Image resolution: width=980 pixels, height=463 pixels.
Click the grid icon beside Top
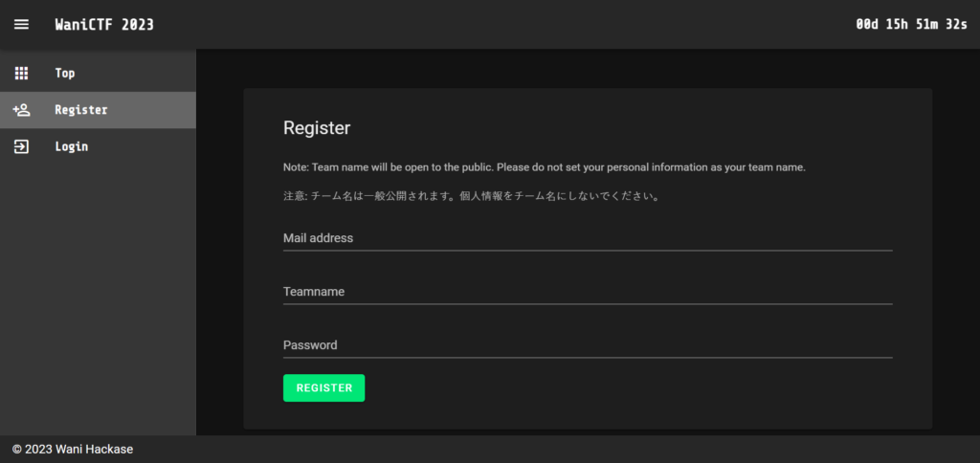click(21, 73)
